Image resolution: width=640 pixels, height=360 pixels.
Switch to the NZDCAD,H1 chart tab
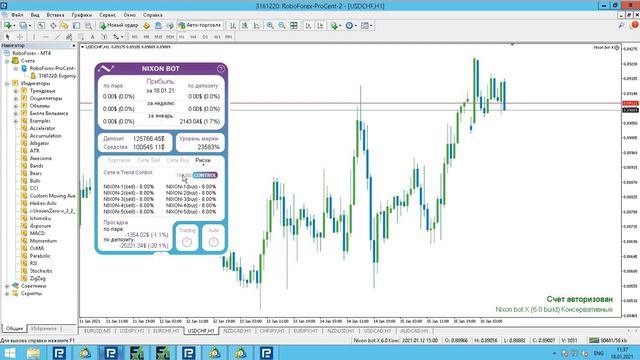pos(237,331)
